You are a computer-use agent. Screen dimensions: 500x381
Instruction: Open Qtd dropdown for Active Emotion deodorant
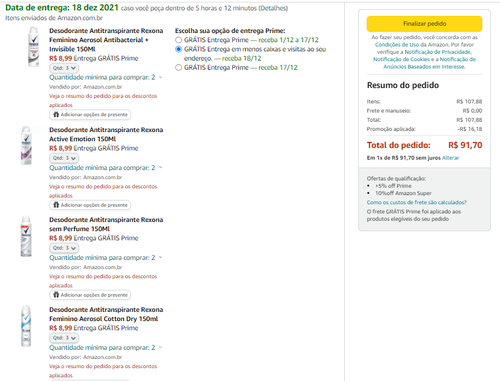[64, 158]
